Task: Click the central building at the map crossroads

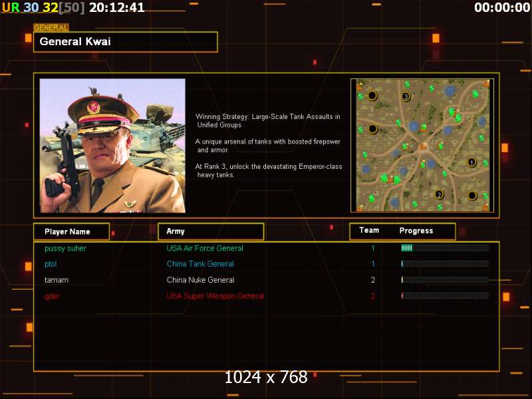Action: (x=422, y=146)
